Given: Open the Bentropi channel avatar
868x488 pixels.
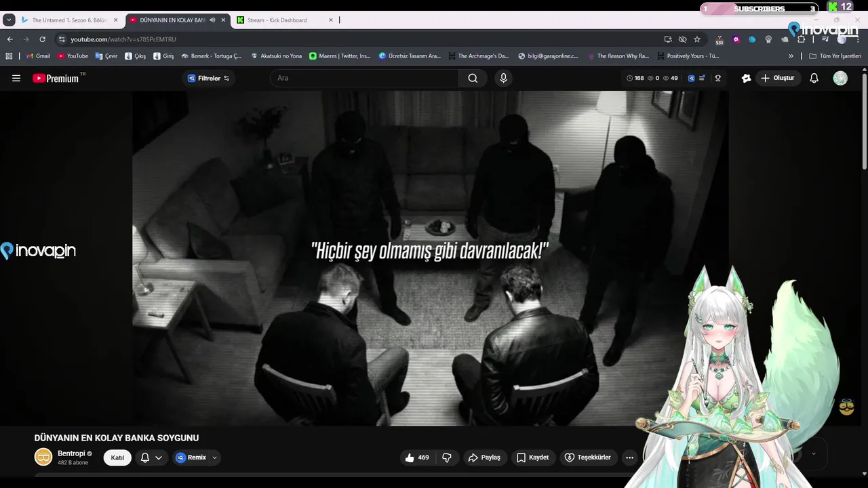Looking at the screenshot, I should click(43, 457).
